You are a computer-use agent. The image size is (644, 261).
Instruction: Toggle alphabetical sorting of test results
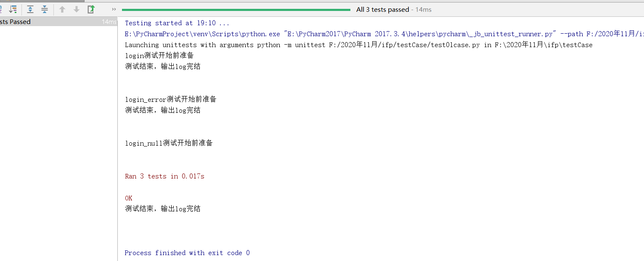[x=1, y=9]
